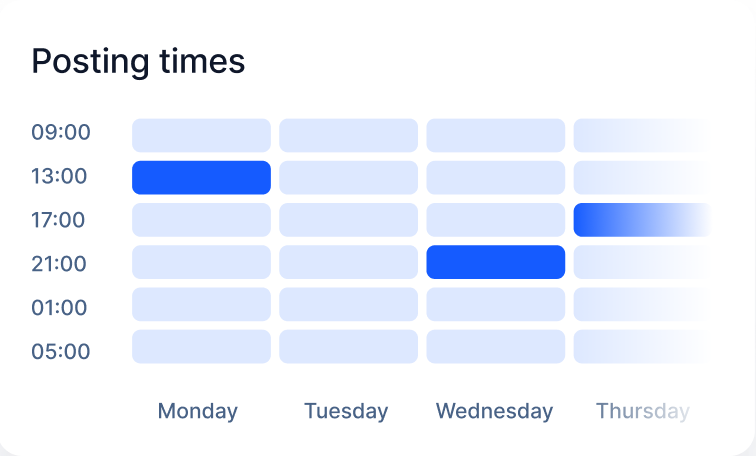Screen dimensions: 756x456
Task: Select the highlighted Monday 13:00 slot
Action: pos(201,177)
